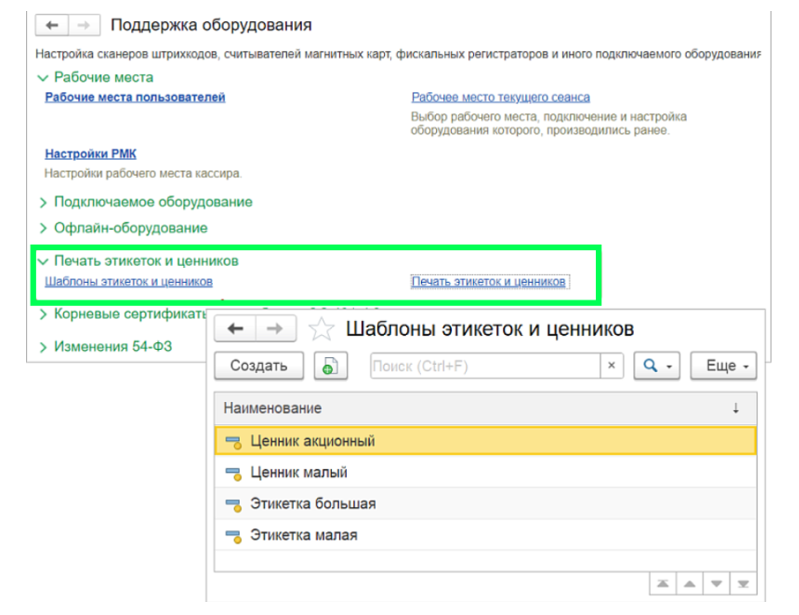799x615 pixels.
Task: Jump to last list item button
Action: pyautogui.click(x=743, y=583)
